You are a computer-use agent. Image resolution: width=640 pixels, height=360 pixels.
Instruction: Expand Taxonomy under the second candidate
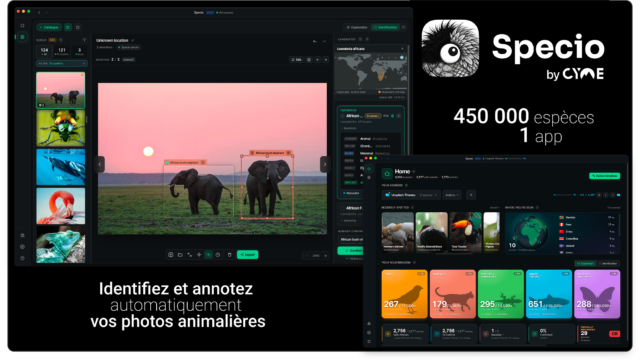349,220
